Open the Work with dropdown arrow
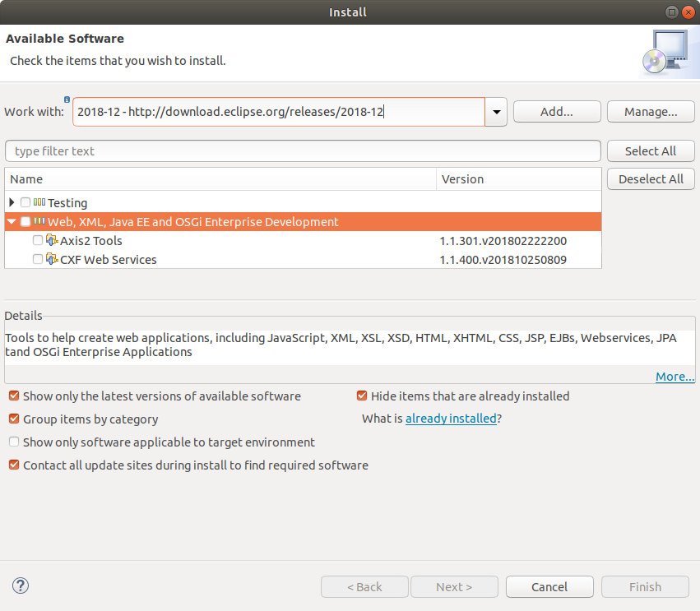This screenshot has width=700, height=611. (496, 112)
